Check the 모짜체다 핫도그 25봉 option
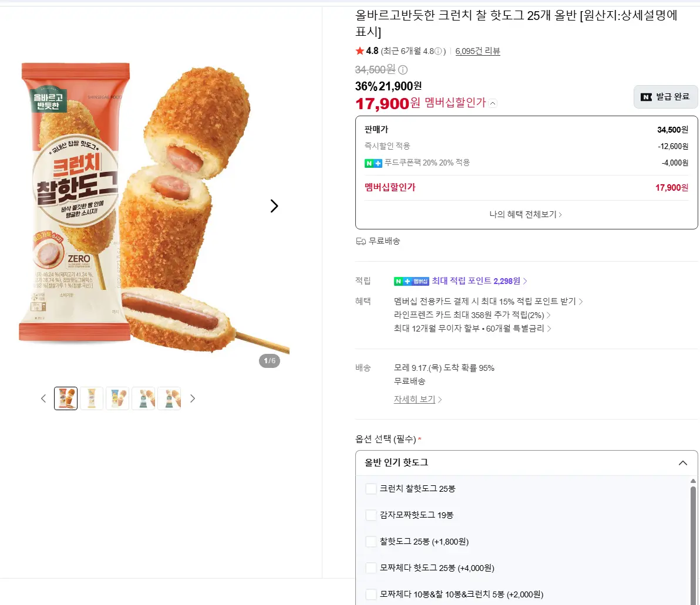700x605 pixels. 371,568
